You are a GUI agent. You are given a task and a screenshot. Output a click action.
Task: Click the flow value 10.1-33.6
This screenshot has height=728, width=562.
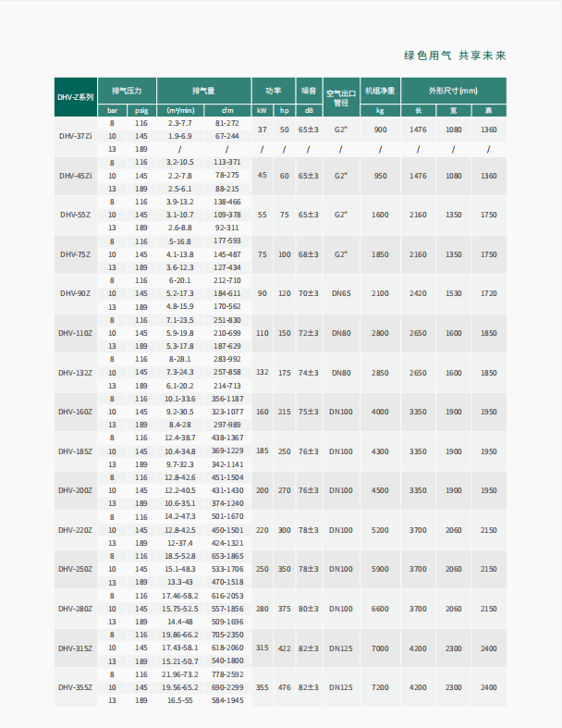pos(180,399)
